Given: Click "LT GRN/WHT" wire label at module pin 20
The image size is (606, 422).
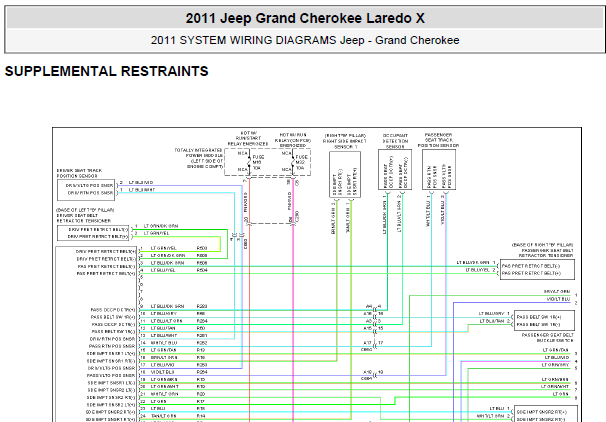Looking at the screenshot, I should [x=164, y=387].
